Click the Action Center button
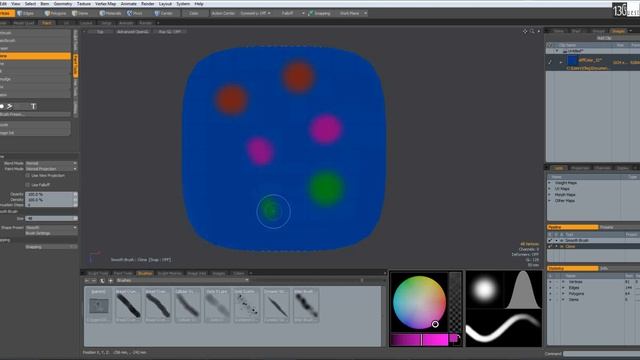 point(223,13)
